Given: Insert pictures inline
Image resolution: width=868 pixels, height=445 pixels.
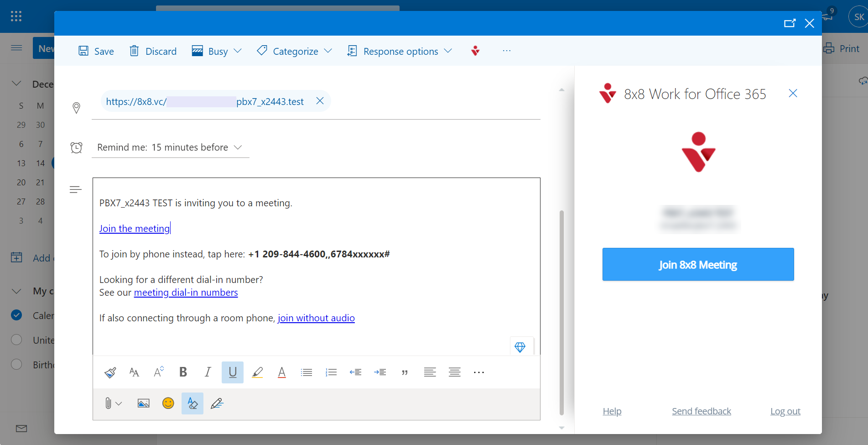Looking at the screenshot, I should (144, 403).
